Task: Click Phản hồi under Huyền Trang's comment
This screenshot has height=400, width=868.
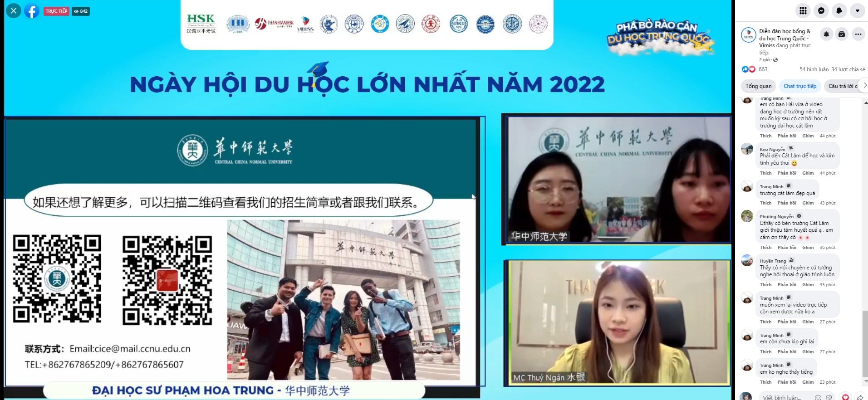Action: click(787, 285)
